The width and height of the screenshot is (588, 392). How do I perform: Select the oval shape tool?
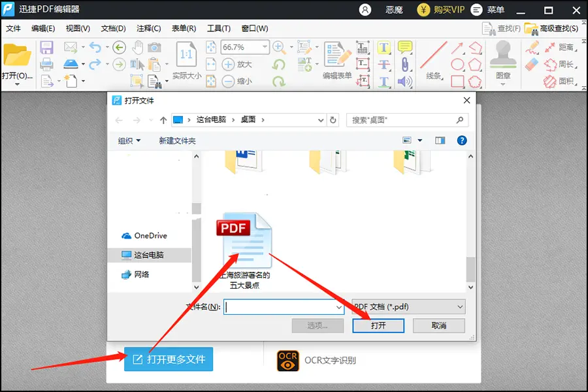(x=457, y=64)
